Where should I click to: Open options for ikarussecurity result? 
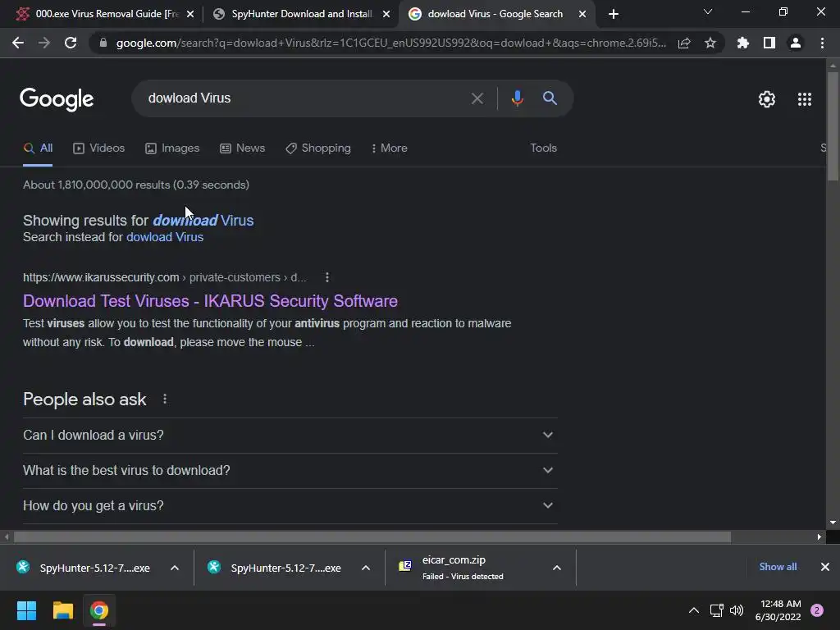point(326,277)
